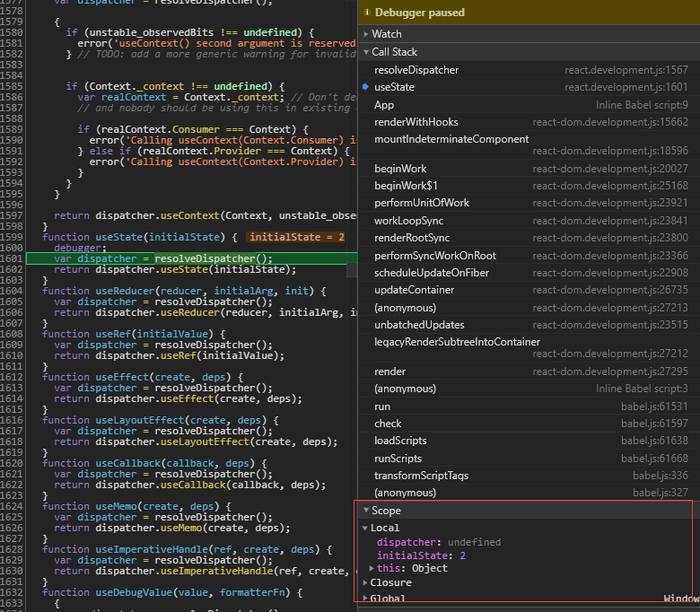Click useLayoutEffect function name on line 1616
The image size is (700, 612).
click(140, 420)
